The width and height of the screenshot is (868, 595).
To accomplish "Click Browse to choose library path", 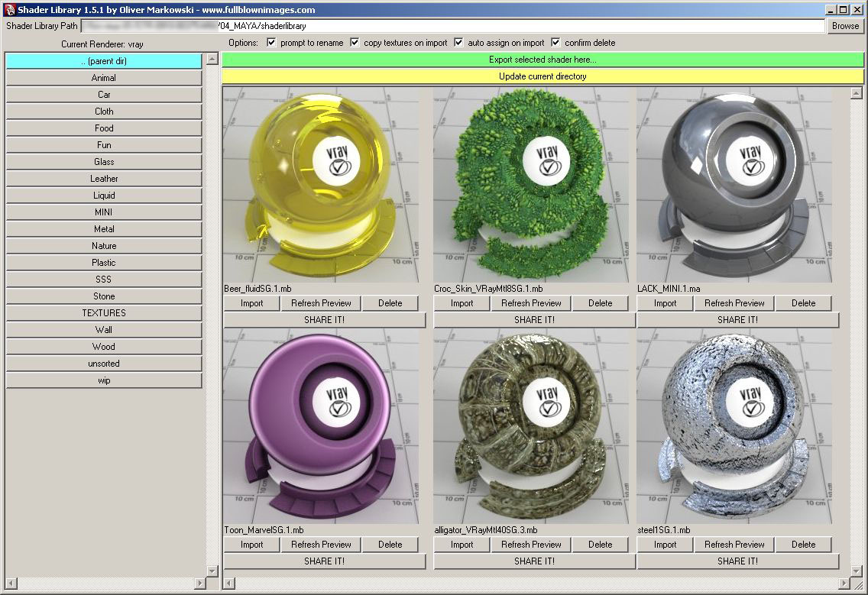I will (x=845, y=26).
